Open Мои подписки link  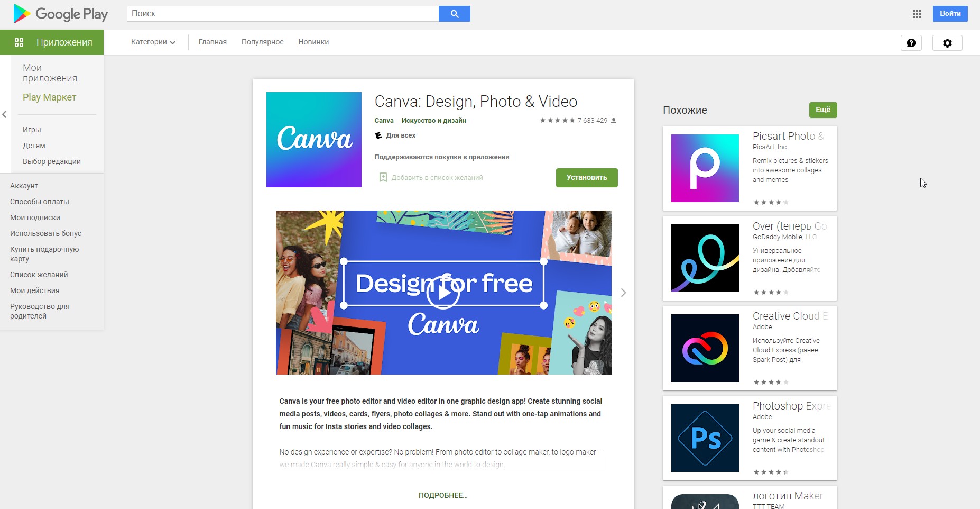(x=35, y=217)
